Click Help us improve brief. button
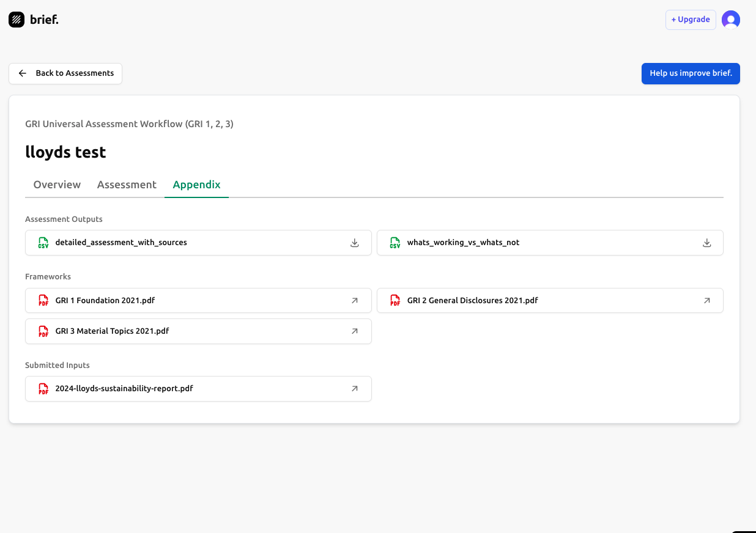 tap(690, 73)
